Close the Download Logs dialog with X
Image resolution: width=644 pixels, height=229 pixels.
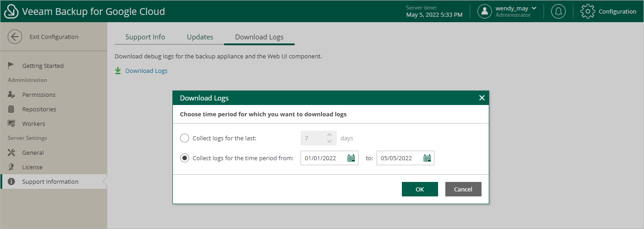[482, 98]
